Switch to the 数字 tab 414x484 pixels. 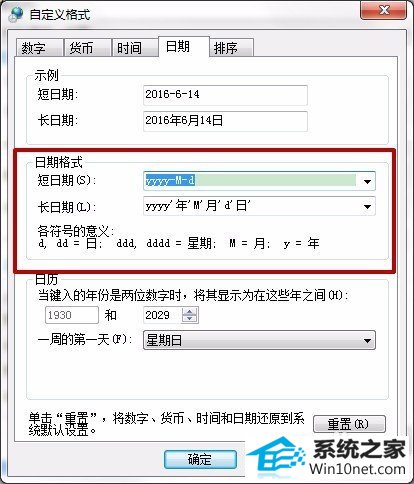click(x=40, y=48)
